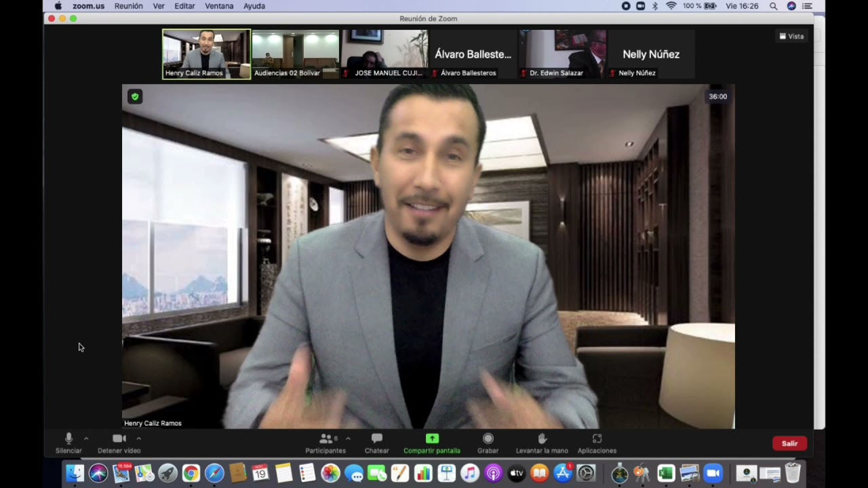
Task: Click the screen recording stop icon in menu bar
Action: [x=626, y=6]
